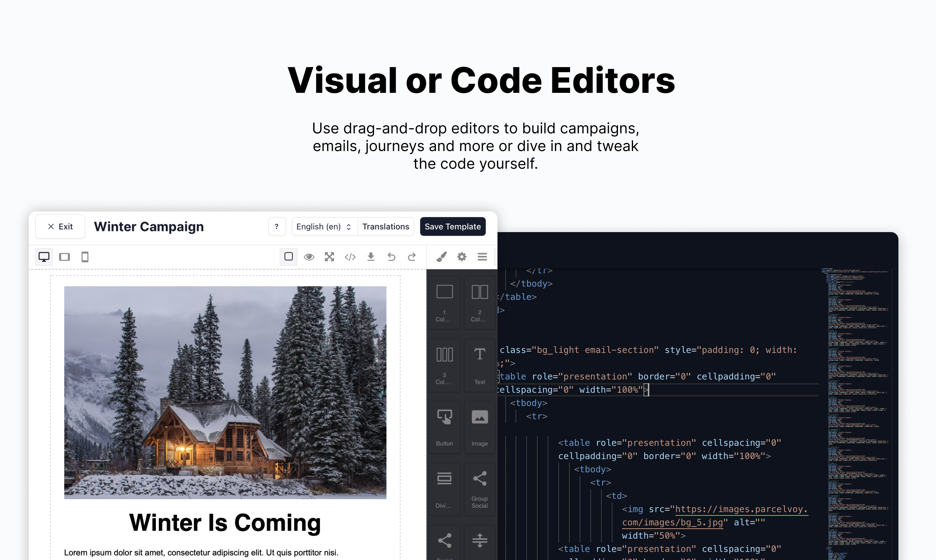This screenshot has height=560, width=936.
Task: Switch to desktop preview device
Action: 44,257
